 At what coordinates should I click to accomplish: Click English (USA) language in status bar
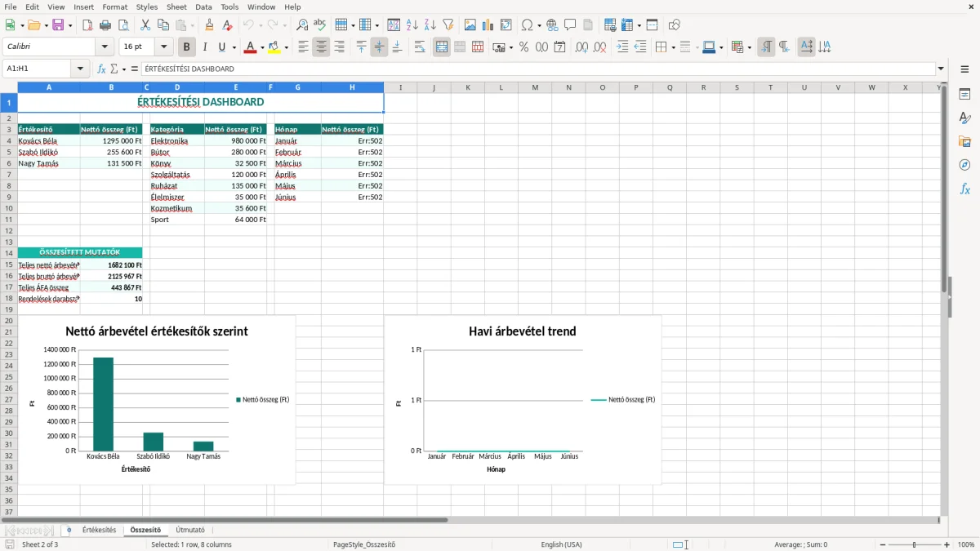coord(561,544)
